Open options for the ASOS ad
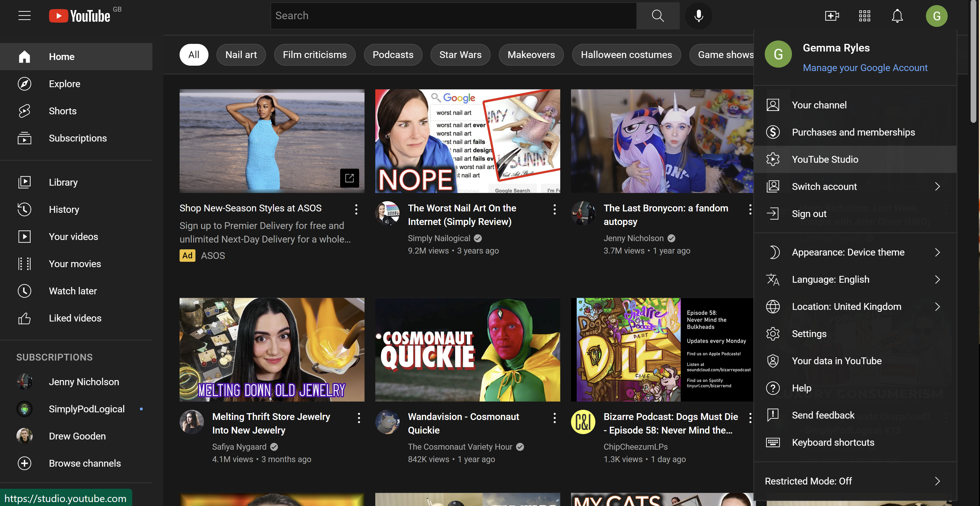The image size is (980, 506). [x=356, y=209]
